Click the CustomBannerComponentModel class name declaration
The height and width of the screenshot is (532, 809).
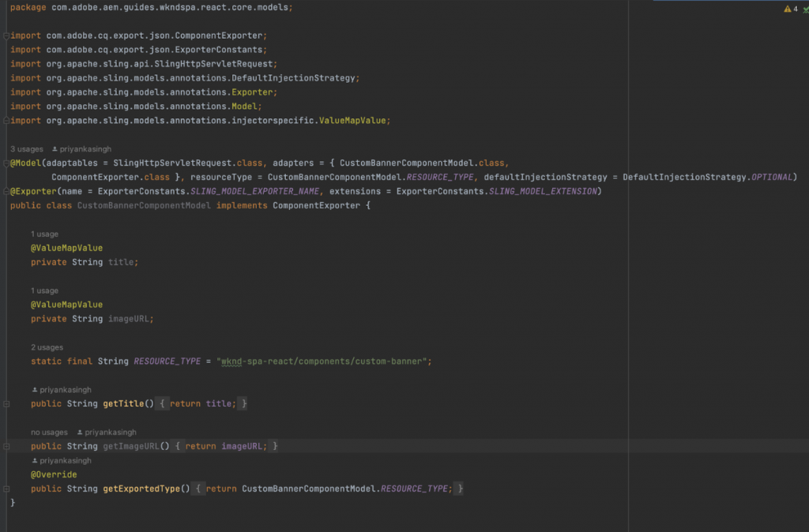pyautogui.click(x=144, y=205)
